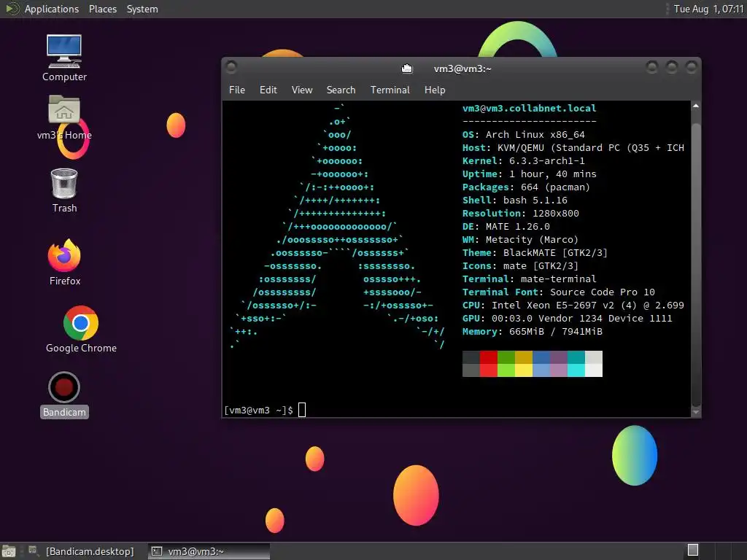Click the 'DE: MATE 1.26.0' line
The height and width of the screenshot is (560, 747).
point(506,227)
